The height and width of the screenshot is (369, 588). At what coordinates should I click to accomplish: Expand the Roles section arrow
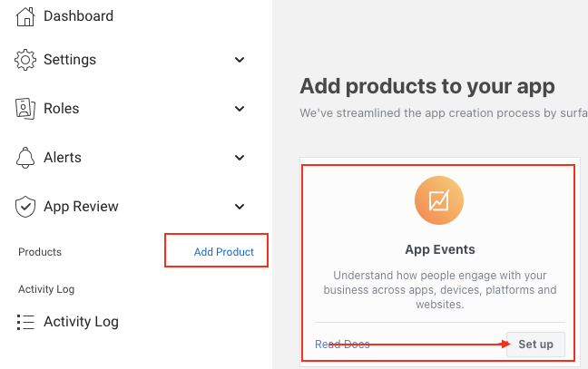[x=240, y=109]
